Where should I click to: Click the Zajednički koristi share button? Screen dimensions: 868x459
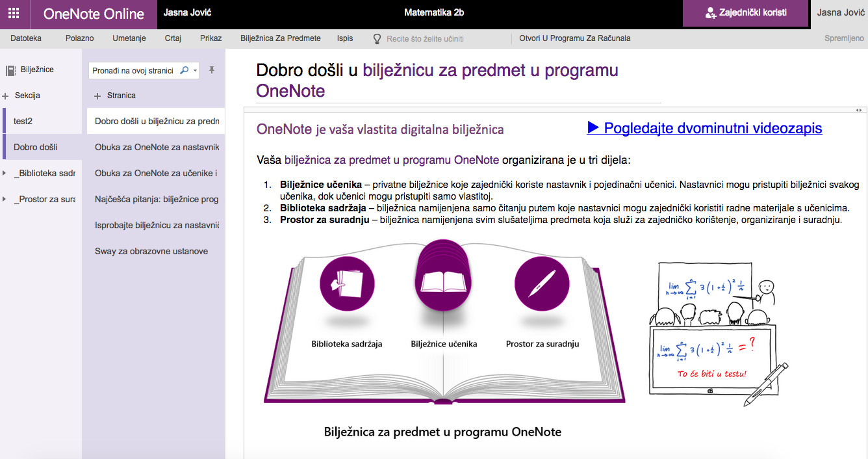(746, 13)
